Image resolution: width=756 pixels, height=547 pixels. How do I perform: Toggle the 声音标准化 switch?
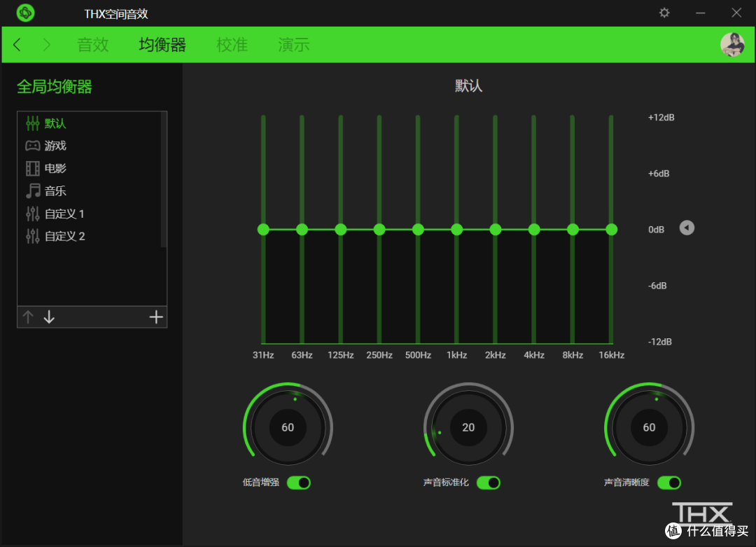489,483
